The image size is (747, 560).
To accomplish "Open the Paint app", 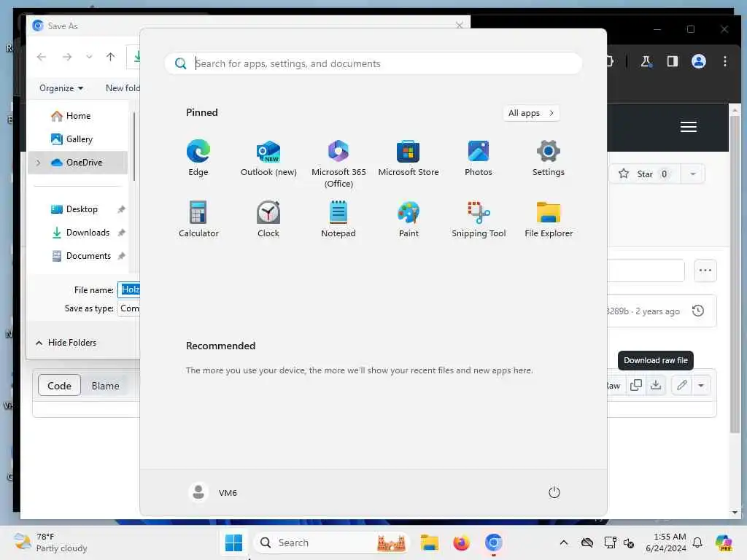I will (x=409, y=219).
